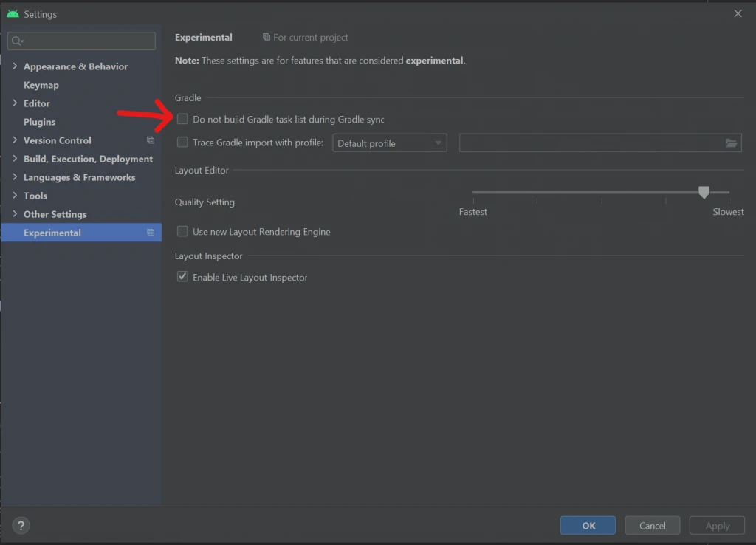Expand 'Build, Execution, Deployment' settings
Viewport: 756px width, 545px height.
pos(15,158)
